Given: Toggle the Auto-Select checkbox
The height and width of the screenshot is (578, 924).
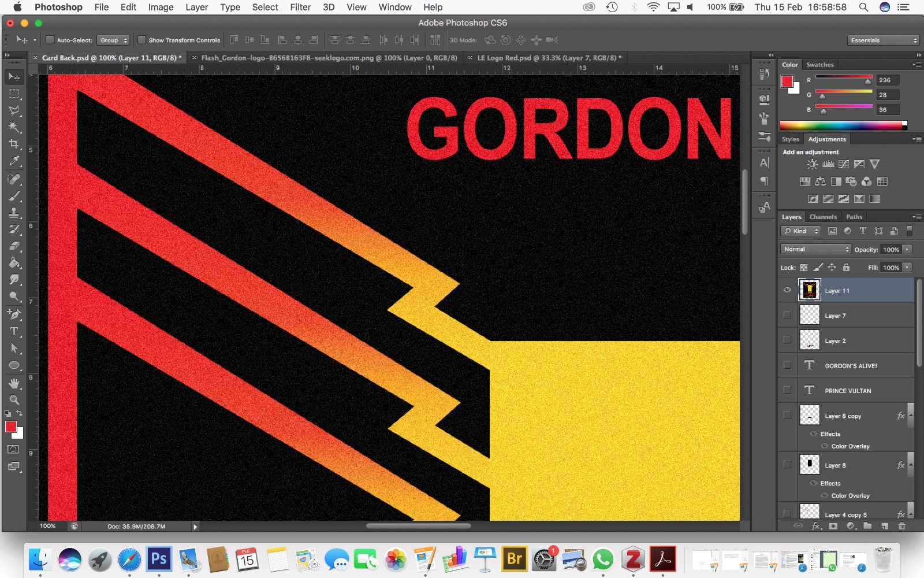Looking at the screenshot, I should click(x=50, y=40).
